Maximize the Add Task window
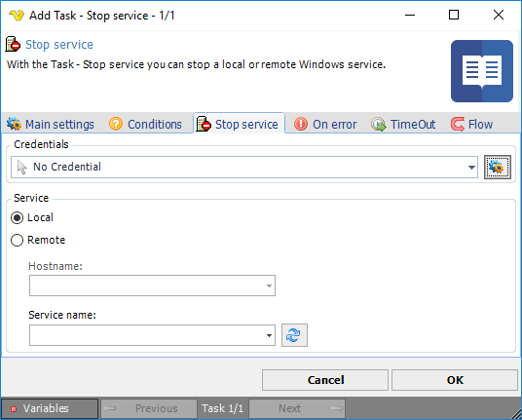522x420 pixels. tap(454, 15)
